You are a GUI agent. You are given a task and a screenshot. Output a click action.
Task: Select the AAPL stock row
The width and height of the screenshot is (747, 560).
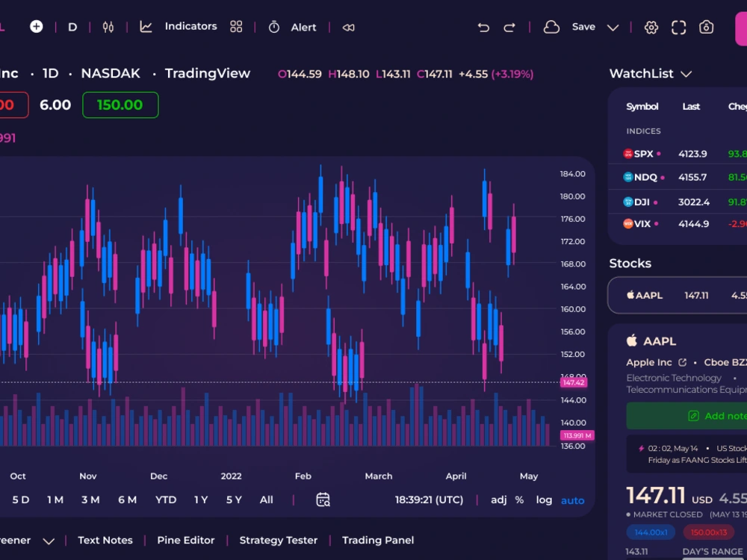[x=678, y=295]
